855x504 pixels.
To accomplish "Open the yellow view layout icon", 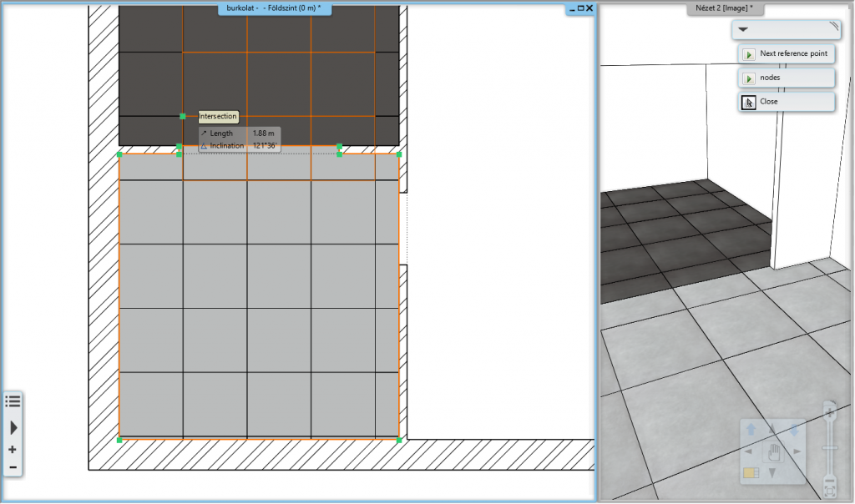I will [x=749, y=473].
